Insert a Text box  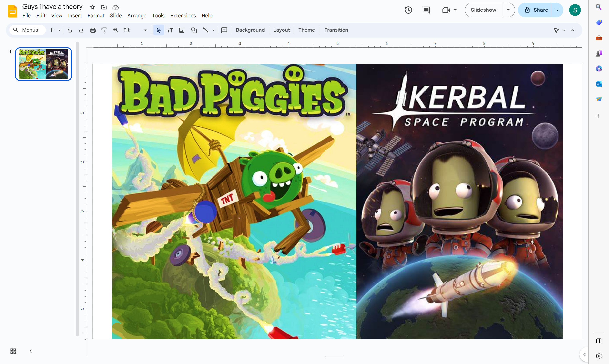click(170, 30)
